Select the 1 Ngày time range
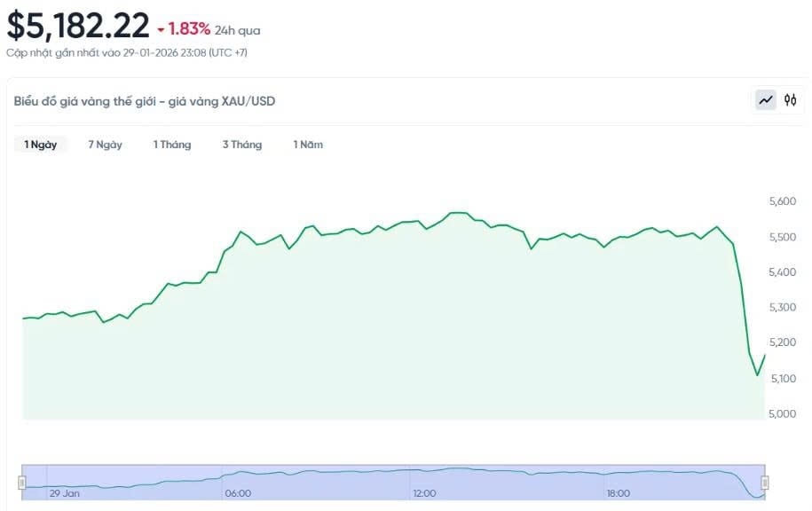 [x=41, y=145]
